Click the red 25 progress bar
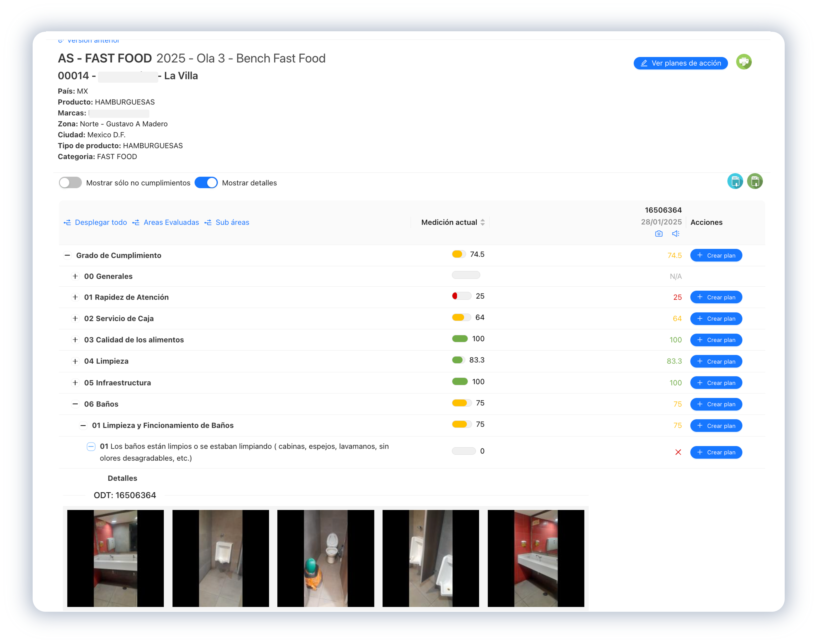 461,296
